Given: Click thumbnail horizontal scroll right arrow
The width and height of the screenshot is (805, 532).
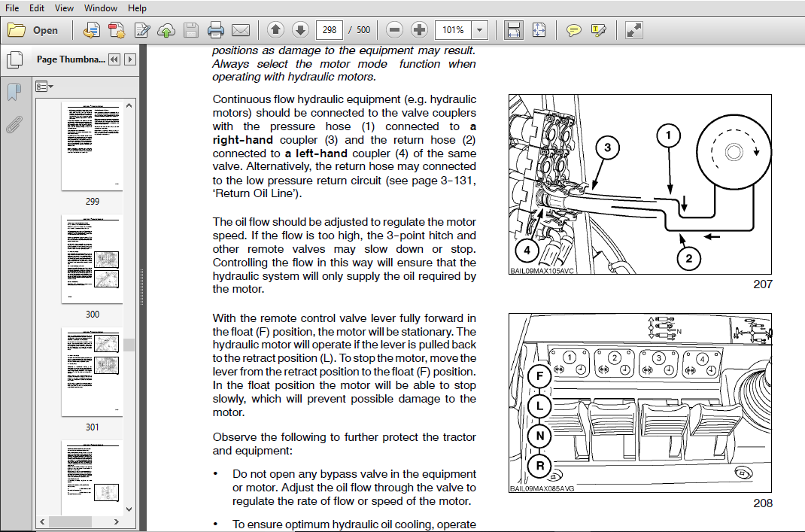Looking at the screenshot, I should click(117, 521).
